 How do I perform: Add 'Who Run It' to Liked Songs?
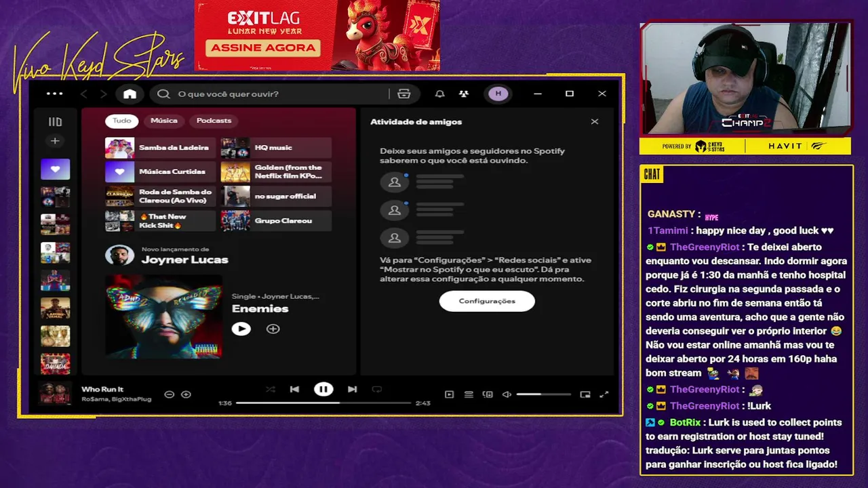tap(186, 394)
